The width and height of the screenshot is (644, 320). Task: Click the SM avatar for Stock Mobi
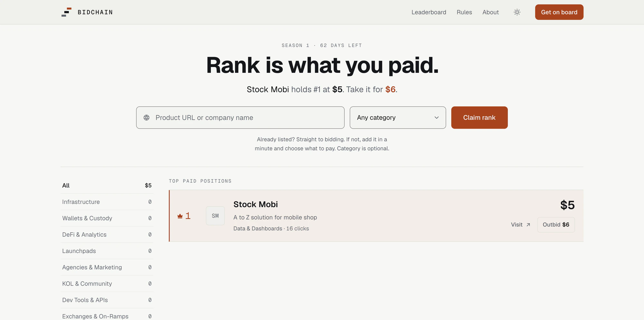click(215, 216)
